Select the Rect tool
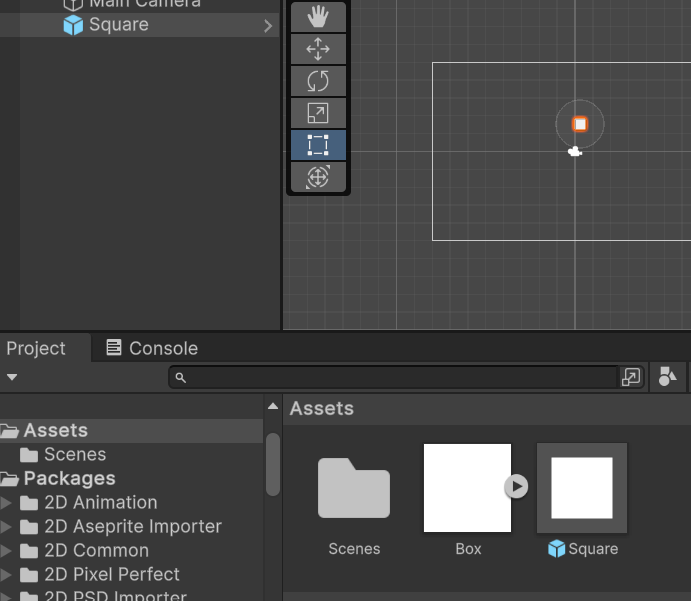Viewport: 691px width, 601px height. 318,145
